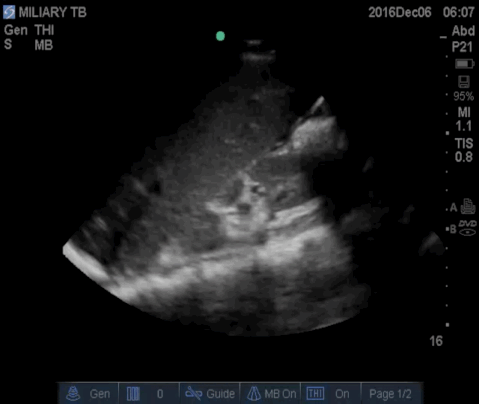Click the time 06:07
The height and width of the screenshot is (404, 479).
[x=459, y=13]
